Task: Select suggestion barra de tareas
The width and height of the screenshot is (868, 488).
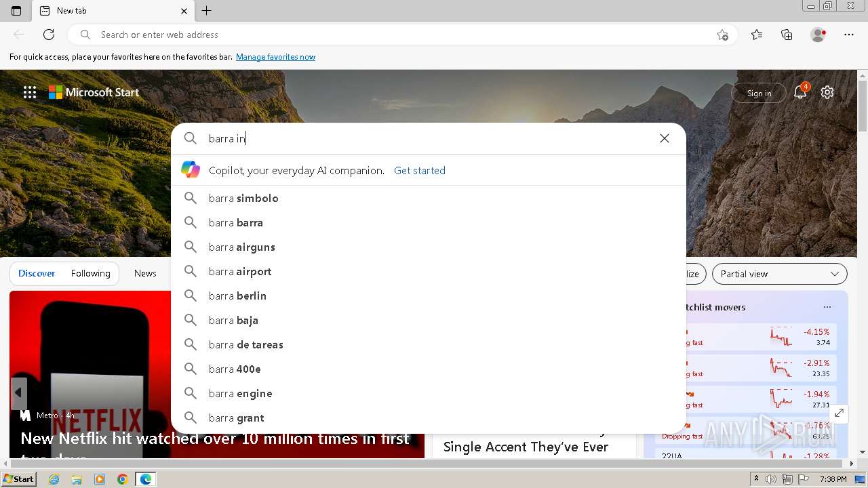Action: tap(429, 344)
